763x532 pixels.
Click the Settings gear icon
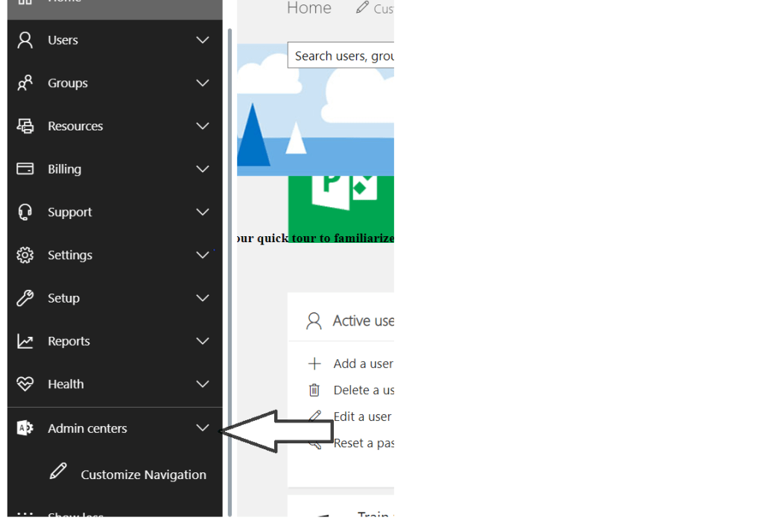[25, 256]
